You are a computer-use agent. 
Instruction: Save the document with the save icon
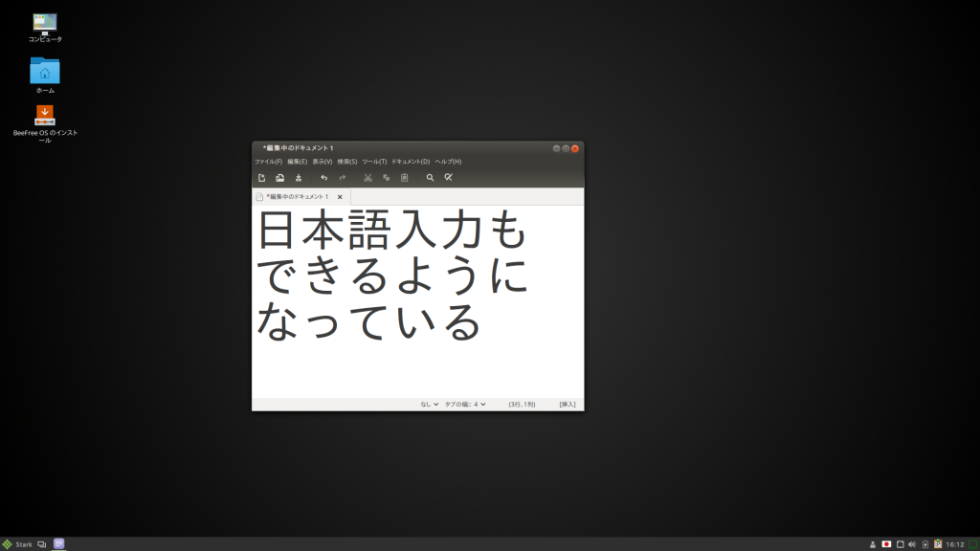pos(300,178)
